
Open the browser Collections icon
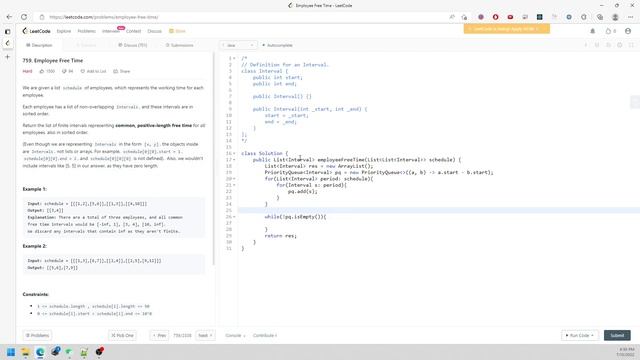point(600,17)
